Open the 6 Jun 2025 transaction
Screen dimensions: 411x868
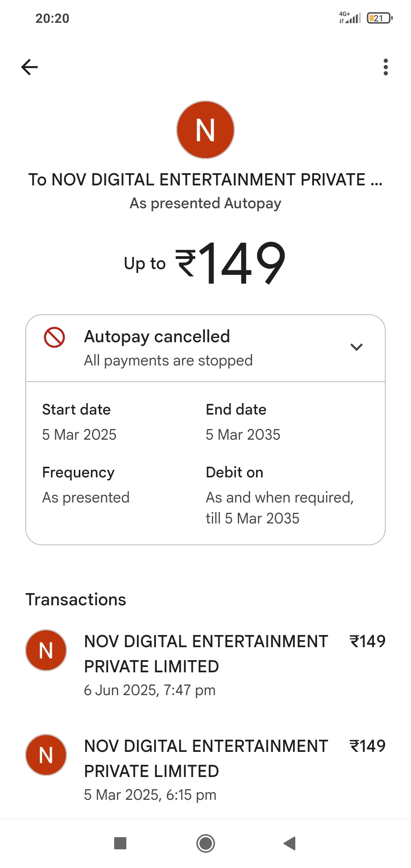[205, 665]
